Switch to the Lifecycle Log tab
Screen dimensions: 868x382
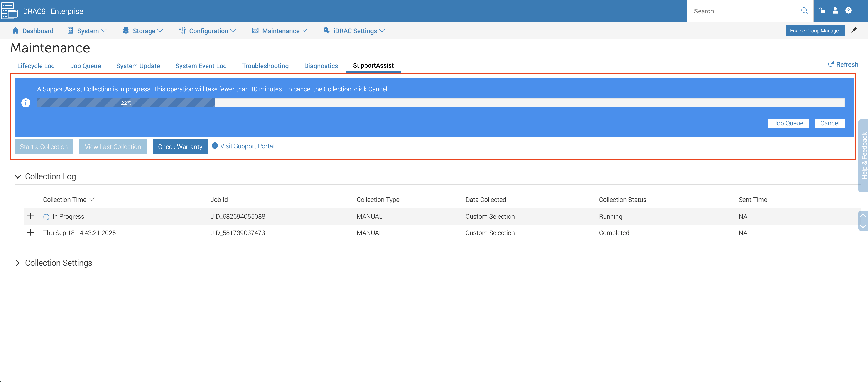tap(36, 66)
